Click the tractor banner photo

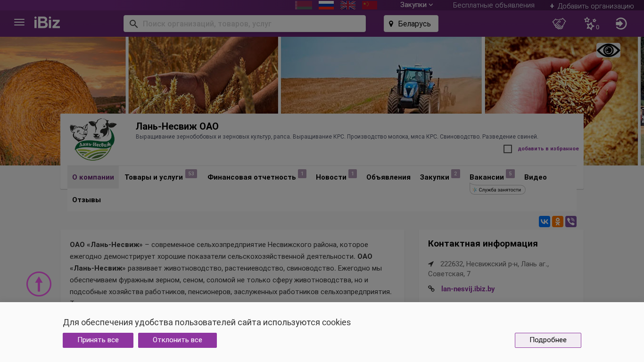pos(381,75)
